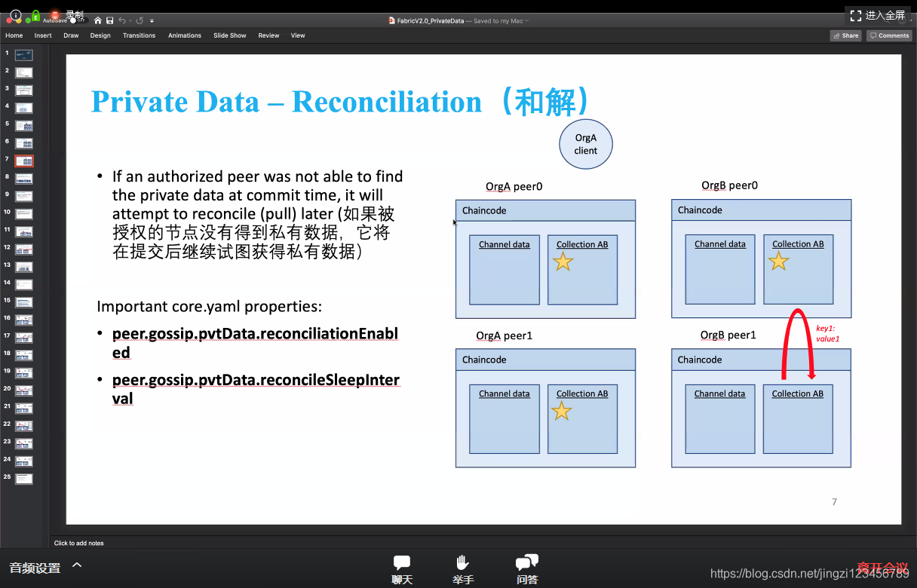The height and width of the screenshot is (588, 917).
Task: Open the Review ribbon tab
Action: (268, 35)
